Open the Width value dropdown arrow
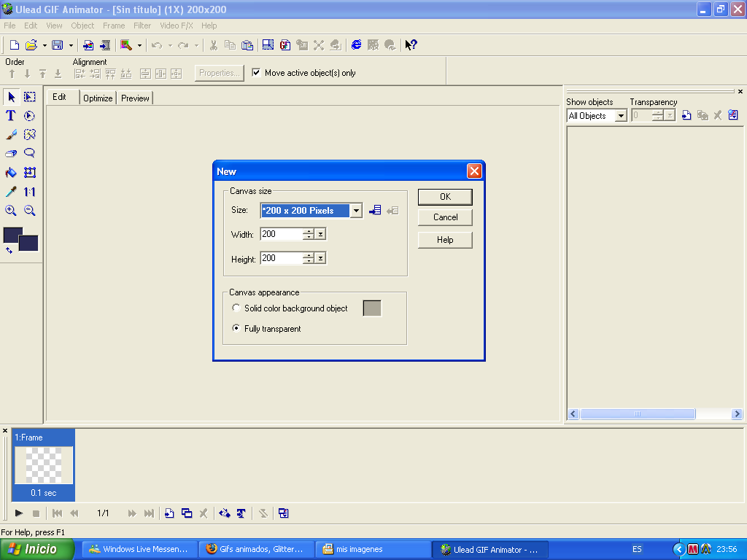 (321, 234)
